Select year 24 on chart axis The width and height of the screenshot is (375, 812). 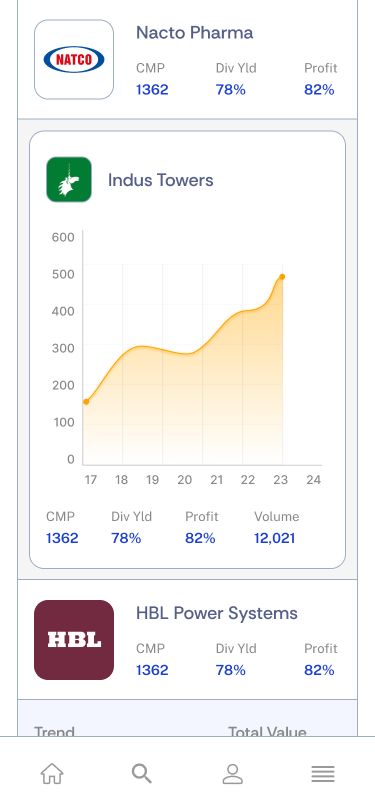pyautogui.click(x=313, y=480)
